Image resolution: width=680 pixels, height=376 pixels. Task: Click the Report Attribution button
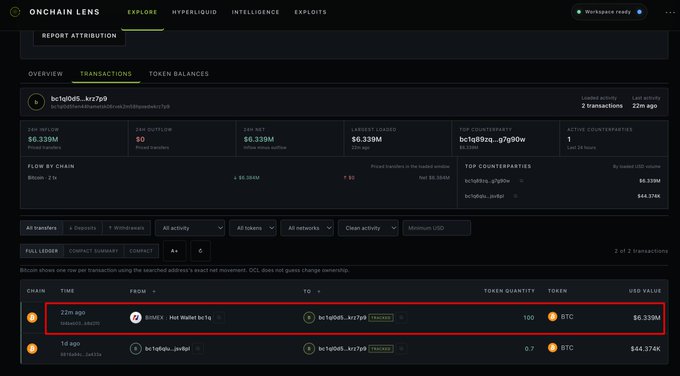click(79, 36)
